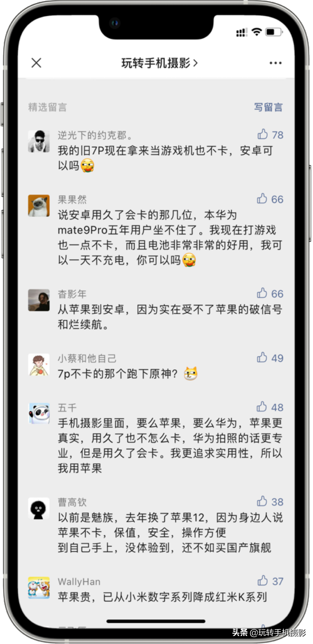The width and height of the screenshot is (313, 644).
Task: Open 曹高钦's black silhouette avatar
Action: (39, 508)
